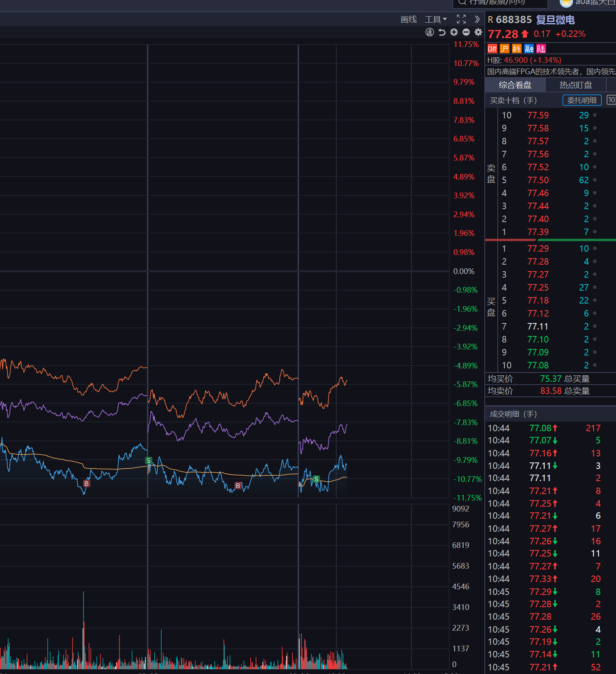616x674 pixels.
Task: Click the 画线 draw line button
Action: click(x=408, y=19)
